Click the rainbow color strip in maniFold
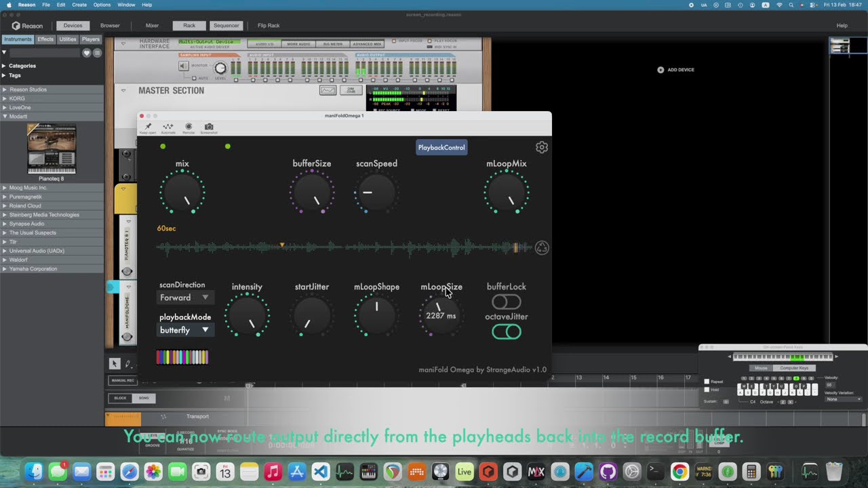 [182, 357]
